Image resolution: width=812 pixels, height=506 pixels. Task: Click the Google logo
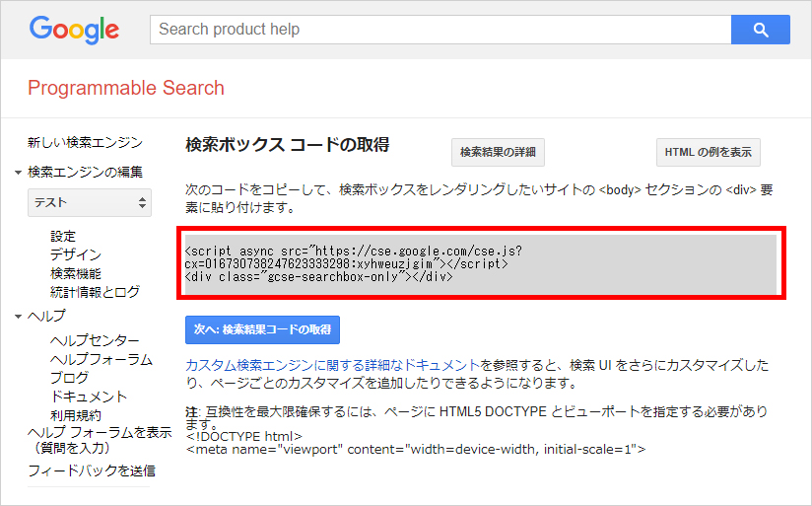coord(74,30)
